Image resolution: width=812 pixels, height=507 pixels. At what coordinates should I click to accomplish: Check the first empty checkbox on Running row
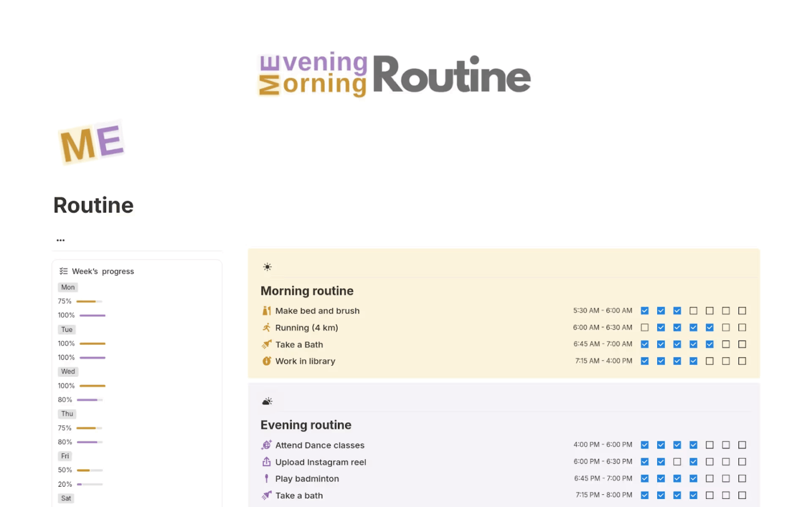[x=645, y=327]
